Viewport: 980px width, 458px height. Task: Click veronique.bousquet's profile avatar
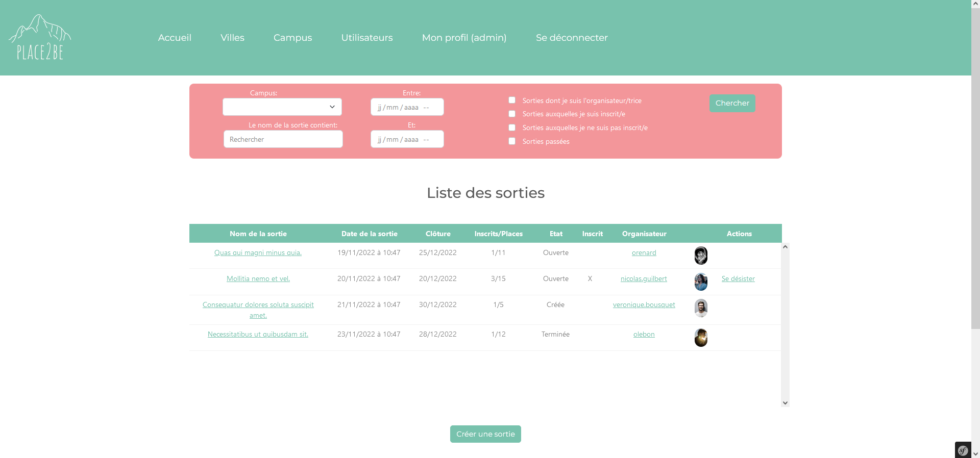701,308
